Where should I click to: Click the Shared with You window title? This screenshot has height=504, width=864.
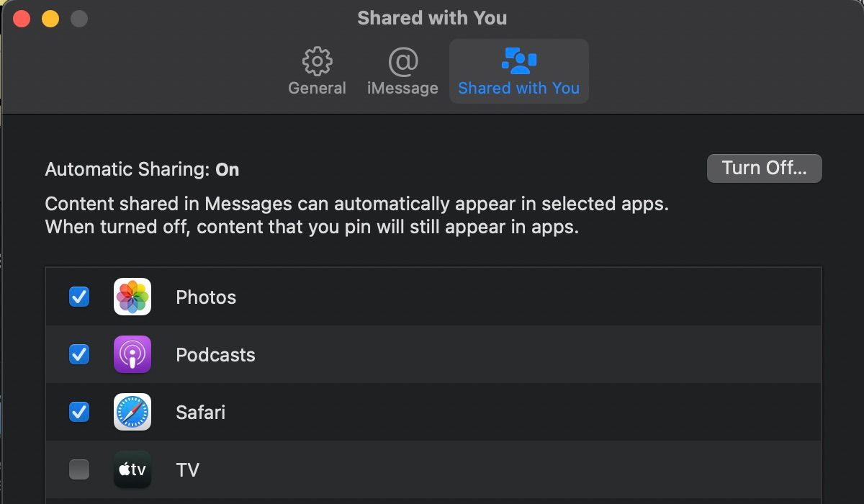pos(432,18)
